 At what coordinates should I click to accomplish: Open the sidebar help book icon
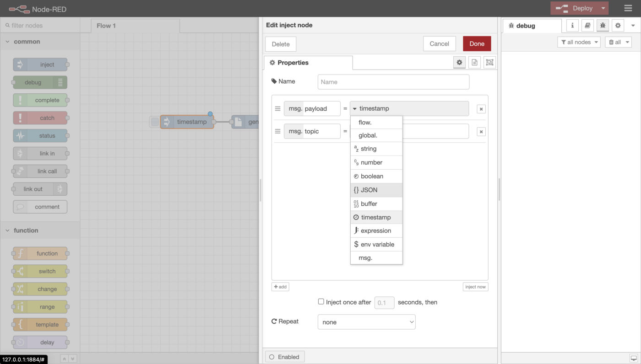point(587,26)
